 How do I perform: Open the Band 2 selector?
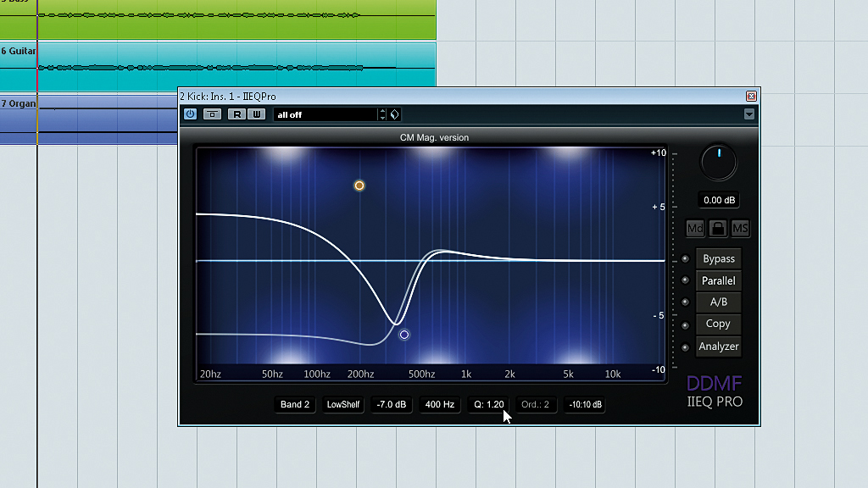pos(295,404)
